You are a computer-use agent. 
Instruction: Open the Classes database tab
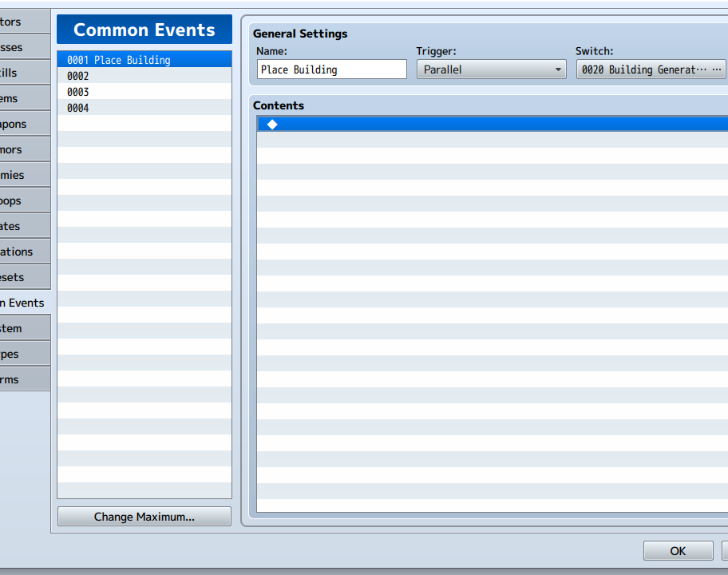pyautogui.click(x=22, y=47)
